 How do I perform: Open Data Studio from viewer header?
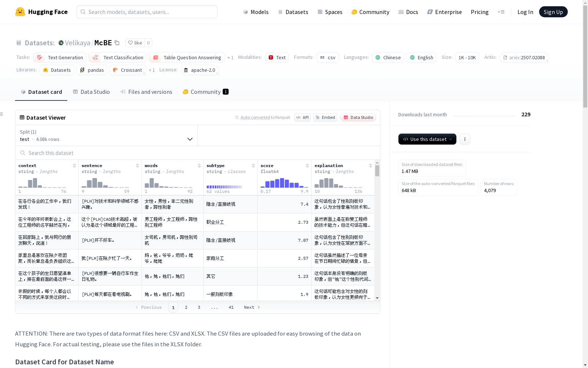[x=358, y=117]
